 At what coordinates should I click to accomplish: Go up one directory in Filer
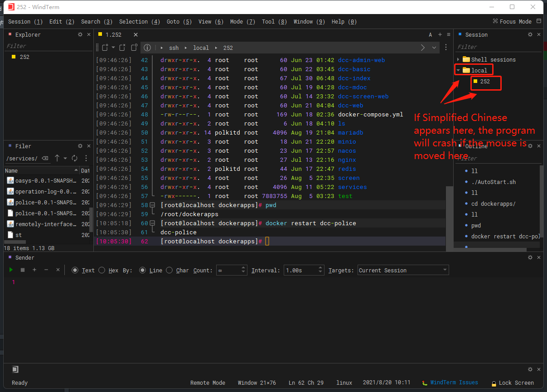(x=57, y=158)
